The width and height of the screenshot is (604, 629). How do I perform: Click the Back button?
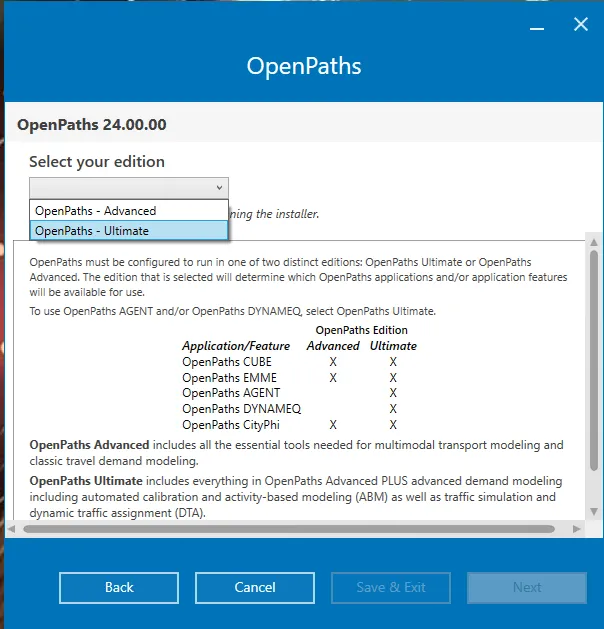[x=119, y=588]
